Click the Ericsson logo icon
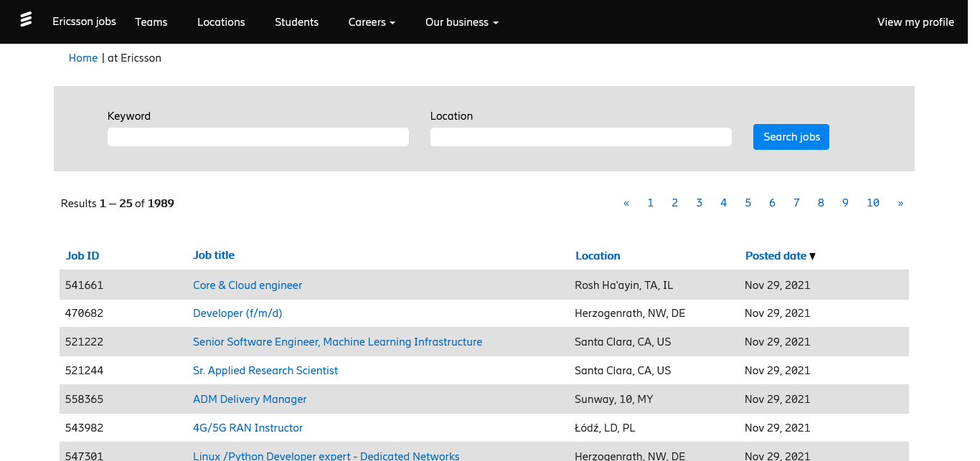 coord(26,19)
